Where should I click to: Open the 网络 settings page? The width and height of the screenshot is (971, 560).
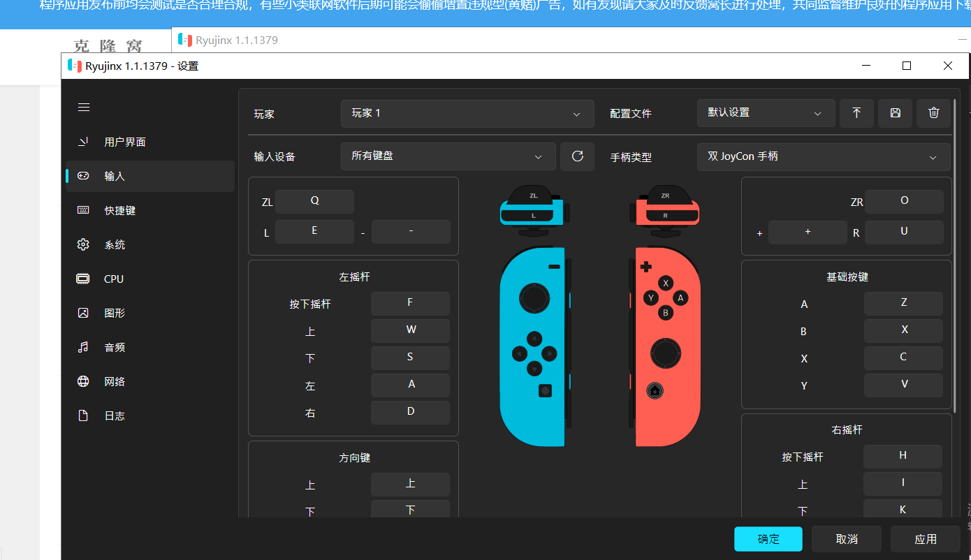[150, 381]
